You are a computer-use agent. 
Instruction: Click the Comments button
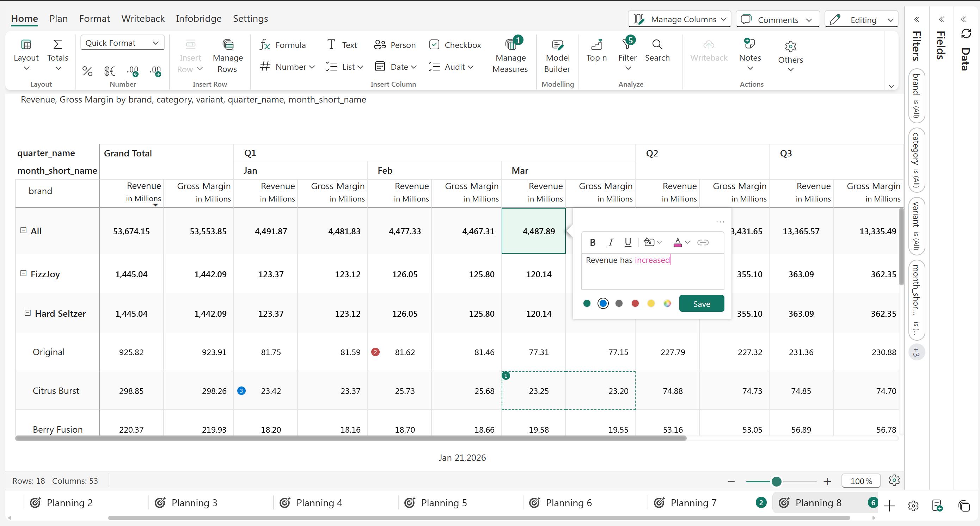(x=777, y=19)
